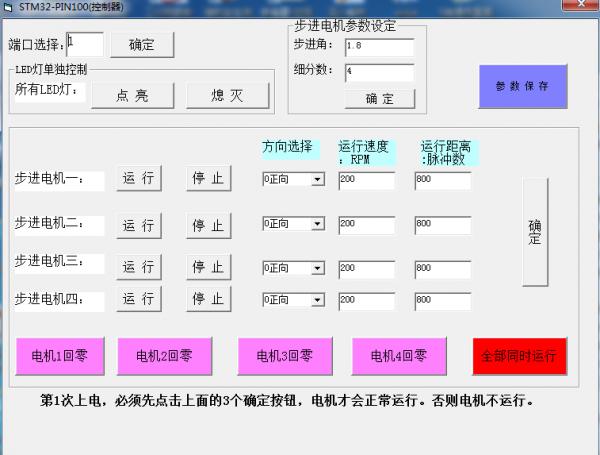Open direction dropdown for 步进电机一

(x=318, y=180)
